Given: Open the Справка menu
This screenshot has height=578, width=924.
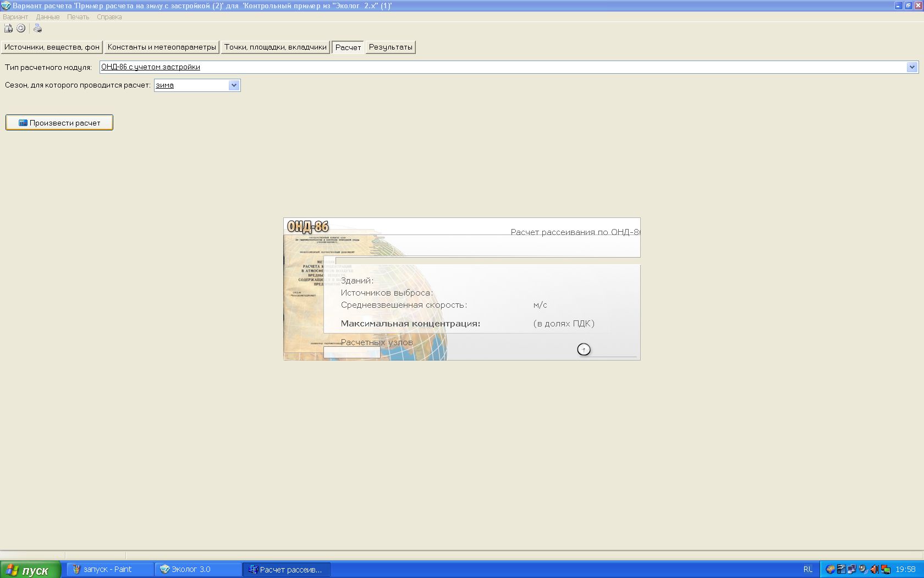Looking at the screenshot, I should [109, 17].
